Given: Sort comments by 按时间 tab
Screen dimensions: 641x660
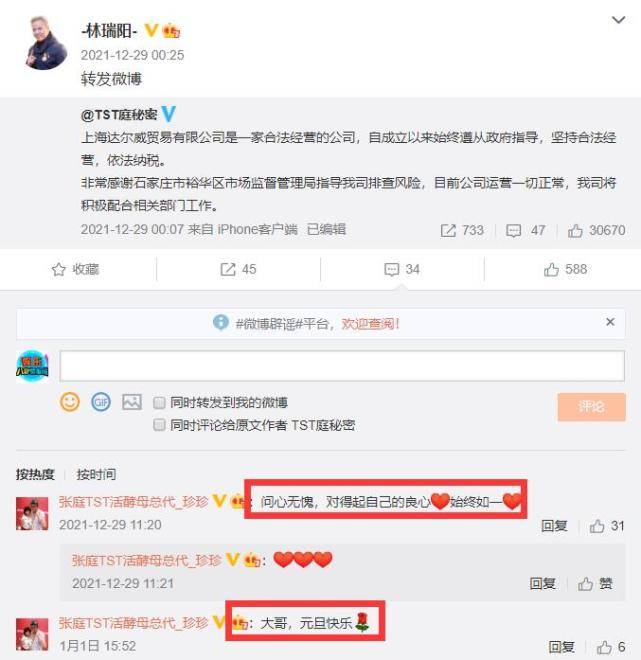Looking at the screenshot, I should click(x=96, y=474).
